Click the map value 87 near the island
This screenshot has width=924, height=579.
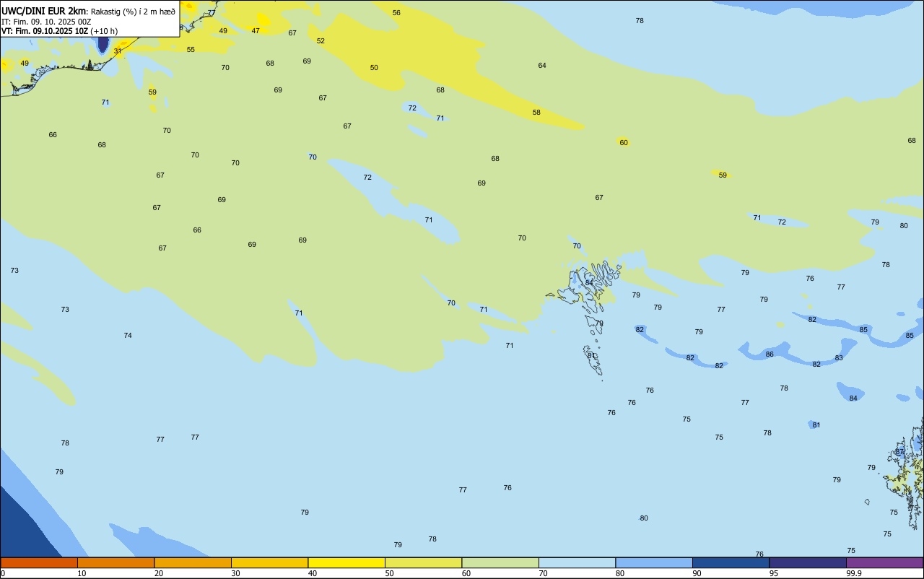pos(899,452)
